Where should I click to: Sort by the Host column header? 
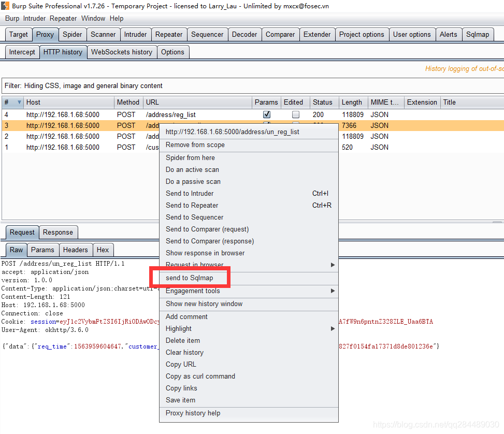tap(69, 102)
